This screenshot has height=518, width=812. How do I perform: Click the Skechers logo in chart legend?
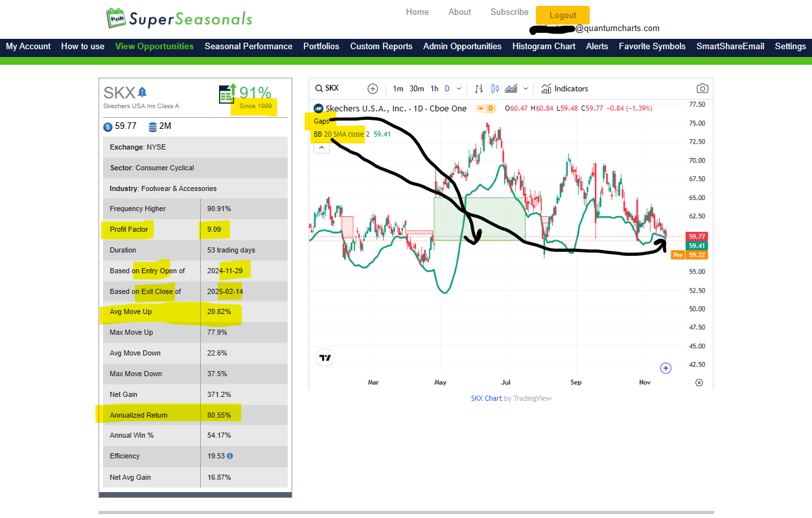pyautogui.click(x=318, y=108)
